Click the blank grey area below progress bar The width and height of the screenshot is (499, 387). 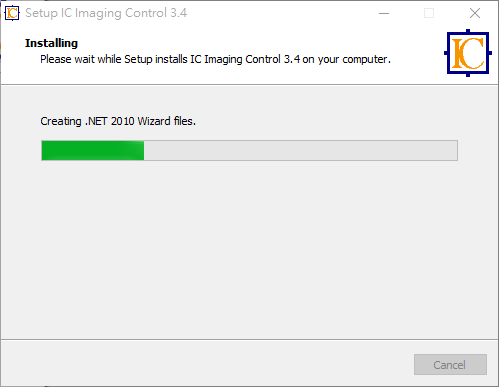[249, 250]
